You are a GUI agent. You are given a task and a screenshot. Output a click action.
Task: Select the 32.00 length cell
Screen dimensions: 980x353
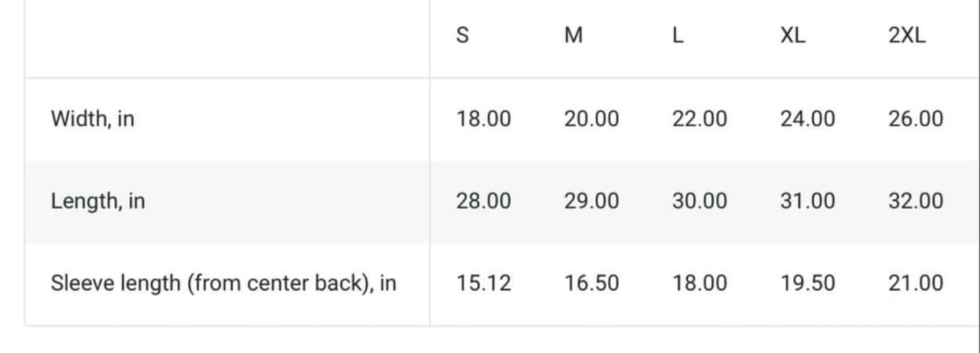pos(916,201)
